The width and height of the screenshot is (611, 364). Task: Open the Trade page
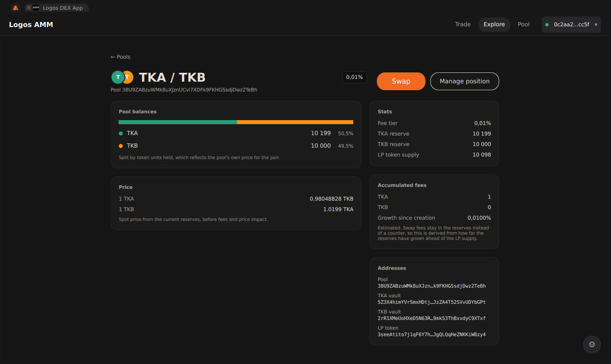click(x=462, y=24)
